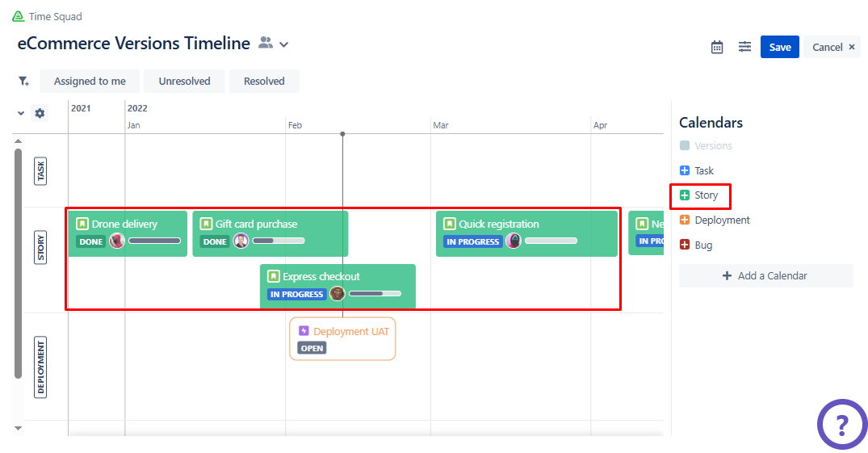Click the add filter funnel icon
Viewport: 868px width, 453px height.
click(x=23, y=81)
